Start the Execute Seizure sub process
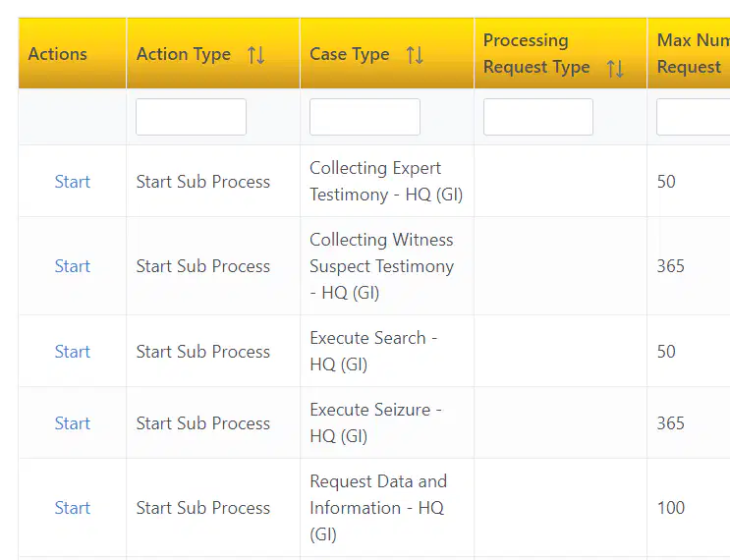Image resolution: width=730 pixels, height=560 pixels. 72,423
